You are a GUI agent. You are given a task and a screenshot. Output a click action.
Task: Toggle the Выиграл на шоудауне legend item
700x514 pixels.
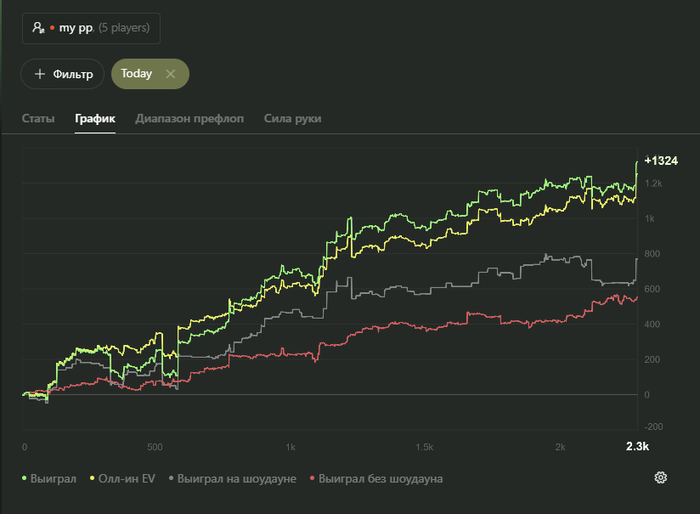236,479
